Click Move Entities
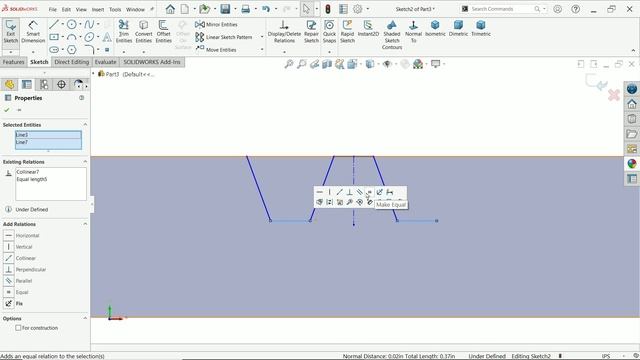Viewport: 640px width, 360px height. 216,50
